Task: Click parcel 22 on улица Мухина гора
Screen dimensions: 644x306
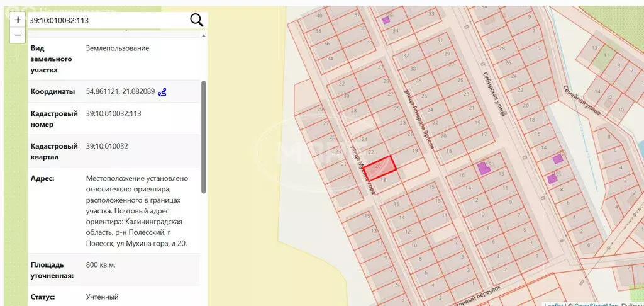Action: tap(371, 152)
